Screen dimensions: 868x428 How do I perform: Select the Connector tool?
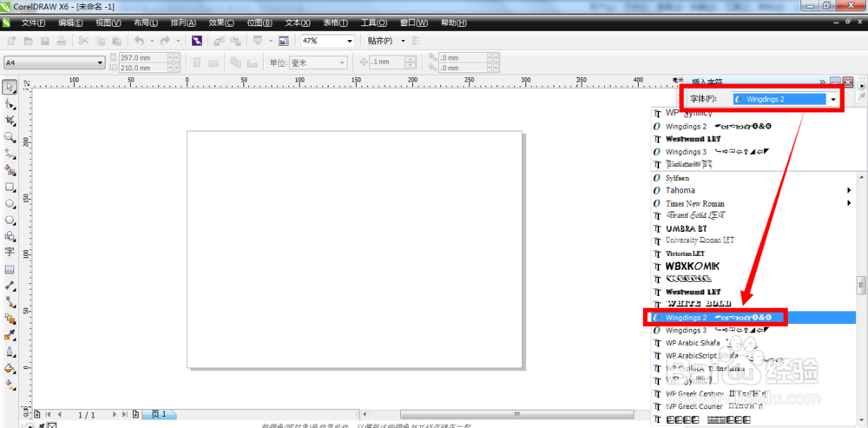(10, 302)
